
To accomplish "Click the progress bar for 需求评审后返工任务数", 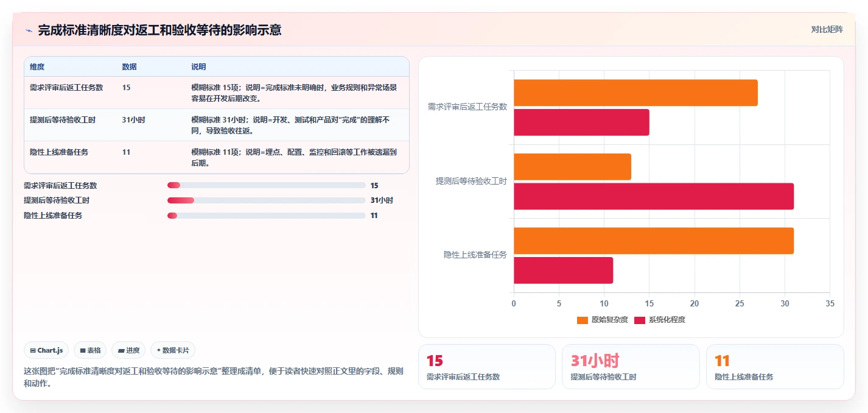I will (x=267, y=185).
